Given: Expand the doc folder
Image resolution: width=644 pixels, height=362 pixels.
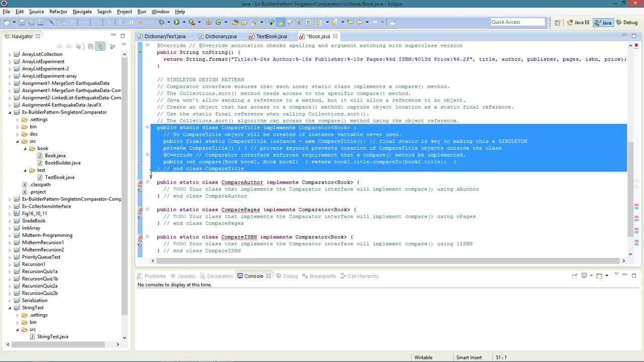Looking at the screenshot, I should point(18,134).
